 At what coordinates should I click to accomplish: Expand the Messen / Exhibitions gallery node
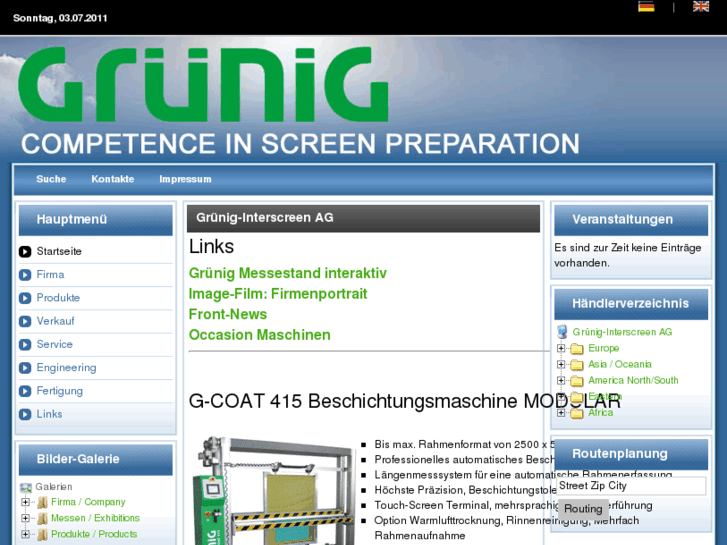26,518
